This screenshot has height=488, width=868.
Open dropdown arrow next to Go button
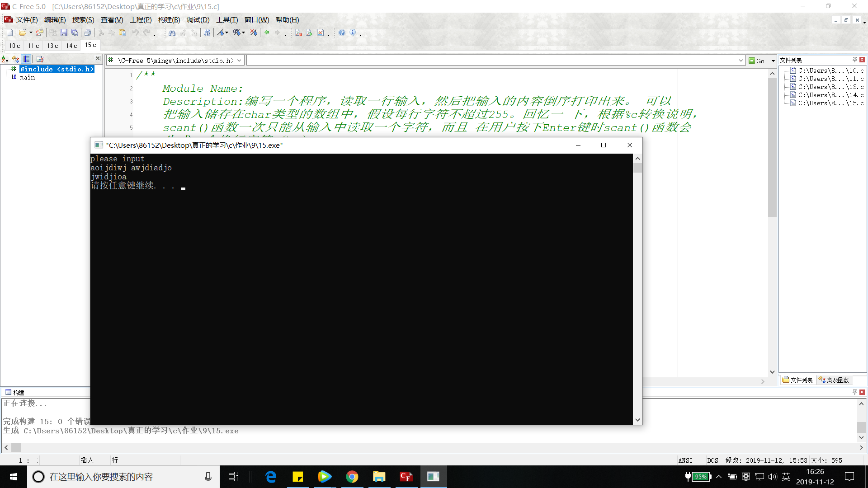[773, 61]
